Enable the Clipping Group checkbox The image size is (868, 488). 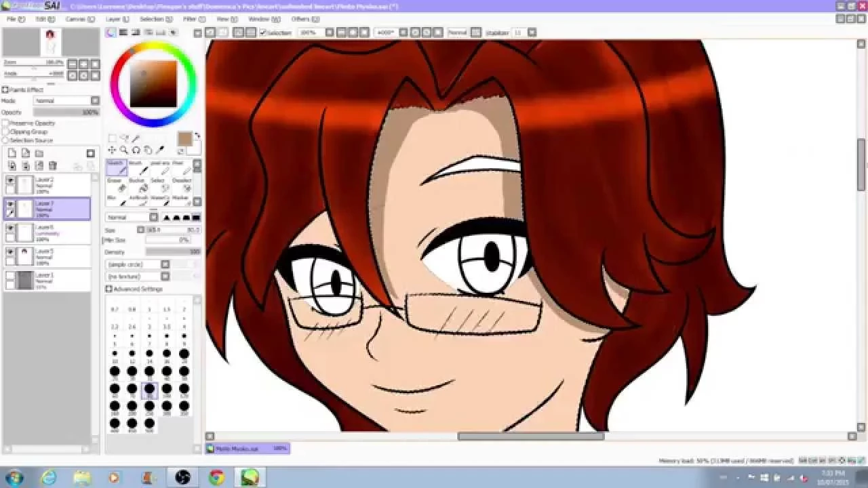tap(5, 132)
